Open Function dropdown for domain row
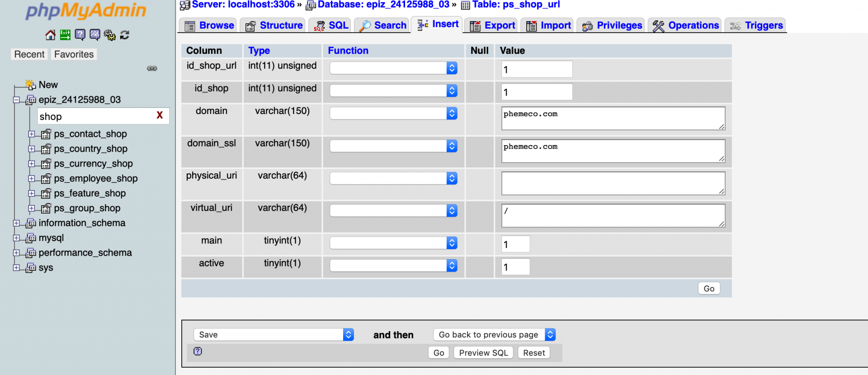Image resolution: width=868 pixels, height=375 pixels. coord(393,113)
